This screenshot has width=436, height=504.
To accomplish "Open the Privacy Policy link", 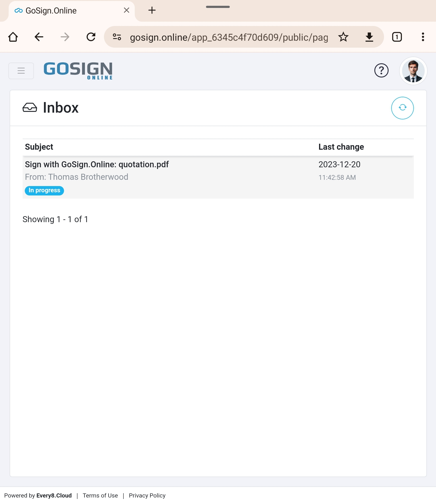I will tap(147, 495).
